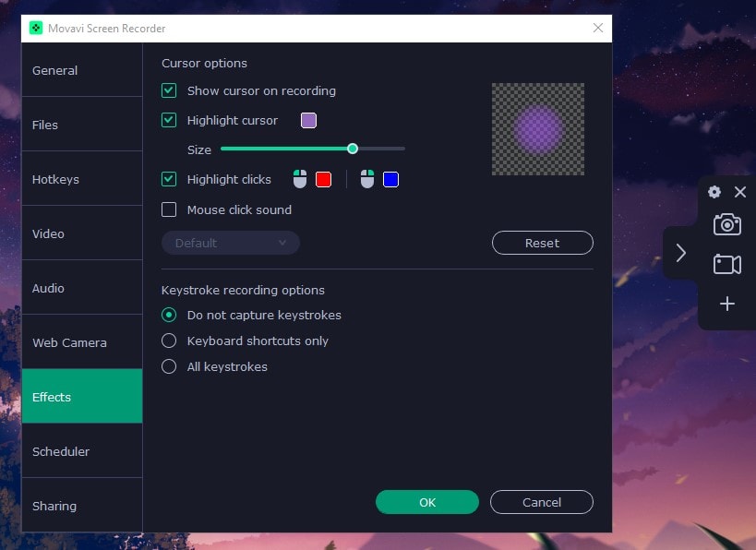756x550 pixels.
Task: Select All keystrokes radio button
Action: click(x=169, y=367)
